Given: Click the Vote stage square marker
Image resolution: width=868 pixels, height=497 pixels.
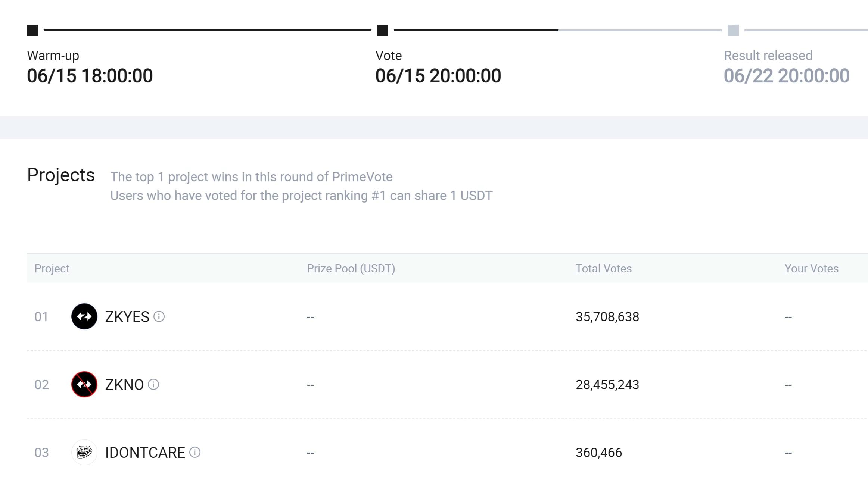Looking at the screenshot, I should 383,30.
